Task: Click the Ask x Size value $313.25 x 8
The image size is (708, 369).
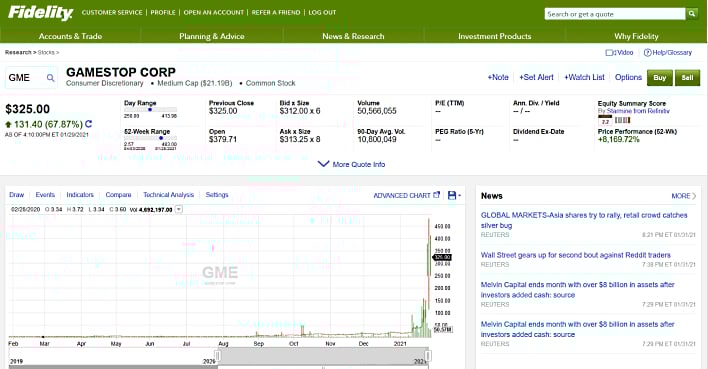Action: click(x=300, y=140)
